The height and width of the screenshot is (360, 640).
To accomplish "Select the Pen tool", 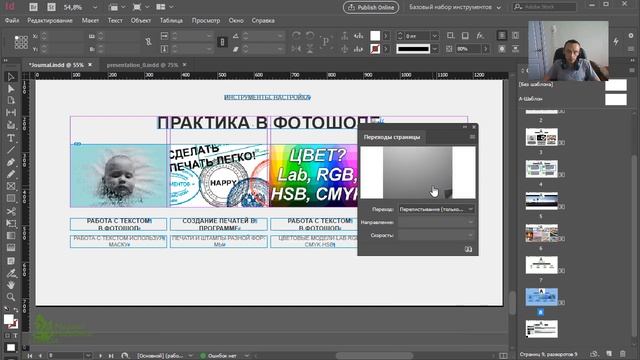I will click(11, 162).
